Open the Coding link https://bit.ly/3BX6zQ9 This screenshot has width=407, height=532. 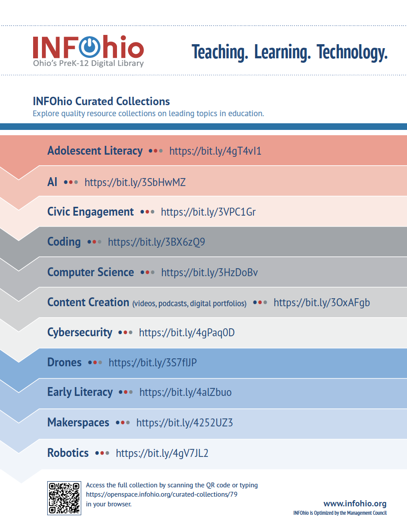click(x=156, y=242)
